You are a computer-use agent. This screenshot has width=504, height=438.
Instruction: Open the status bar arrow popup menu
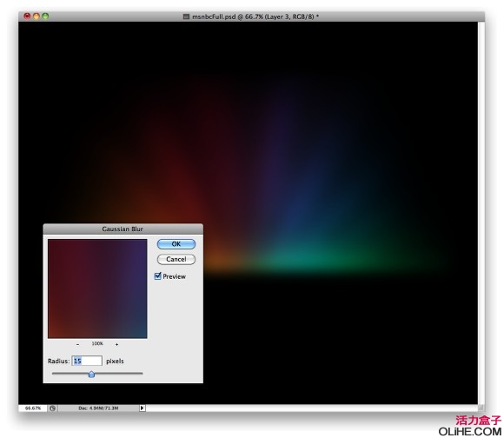click(x=142, y=408)
